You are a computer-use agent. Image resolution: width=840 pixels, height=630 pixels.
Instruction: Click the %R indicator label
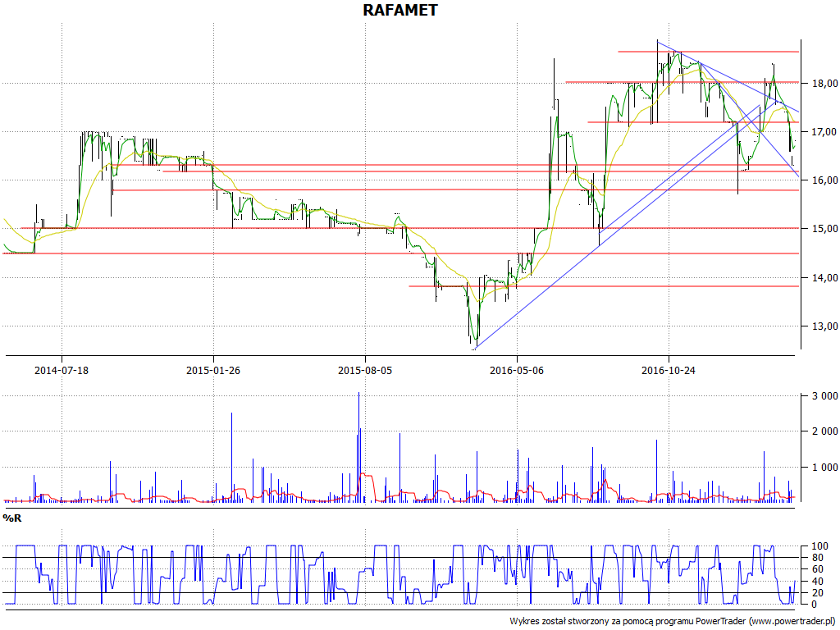click(x=12, y=518)
